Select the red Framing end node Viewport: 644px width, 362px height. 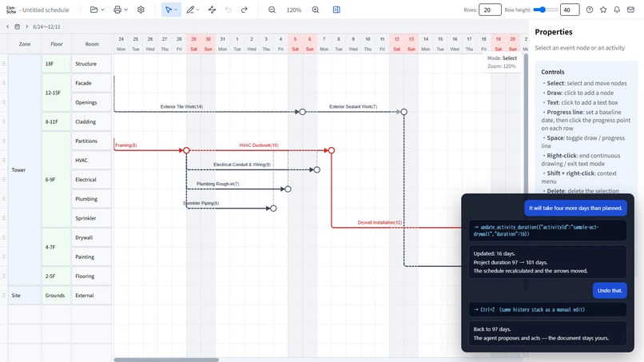[x=186, y=150]
